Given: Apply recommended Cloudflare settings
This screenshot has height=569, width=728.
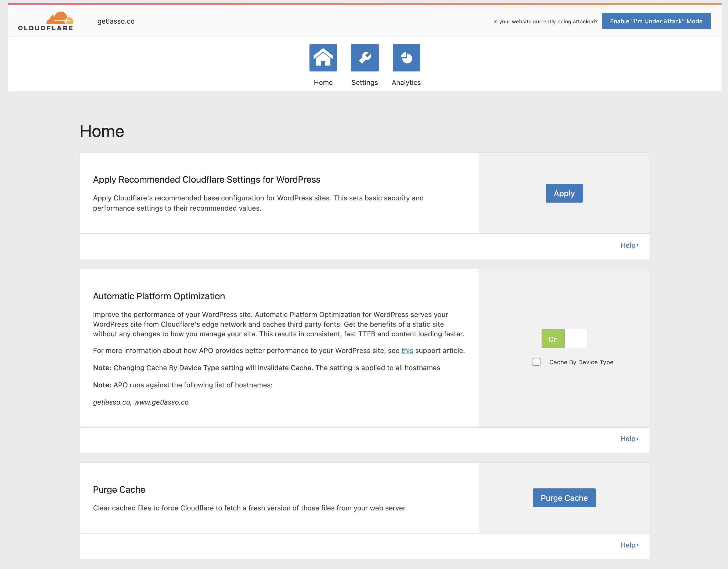Looking at the screenshot, I should 564,193.
